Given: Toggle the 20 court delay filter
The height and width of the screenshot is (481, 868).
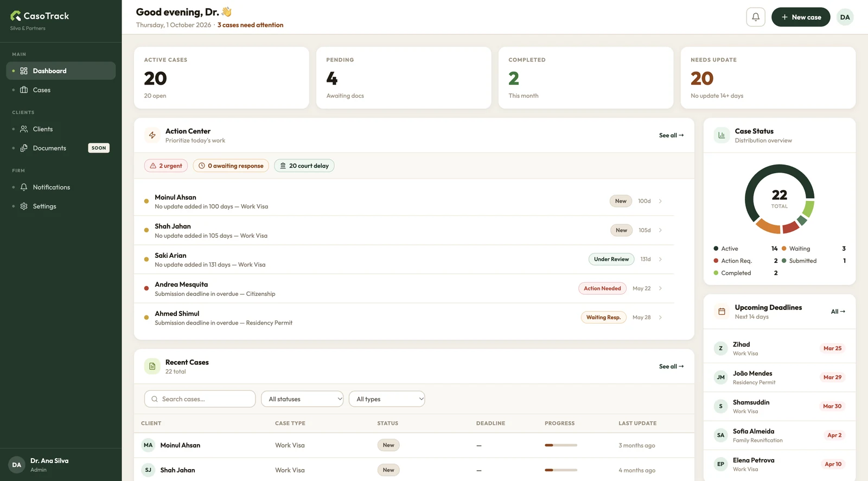Looking at the screenshot, I should click(x=304, y=166).
